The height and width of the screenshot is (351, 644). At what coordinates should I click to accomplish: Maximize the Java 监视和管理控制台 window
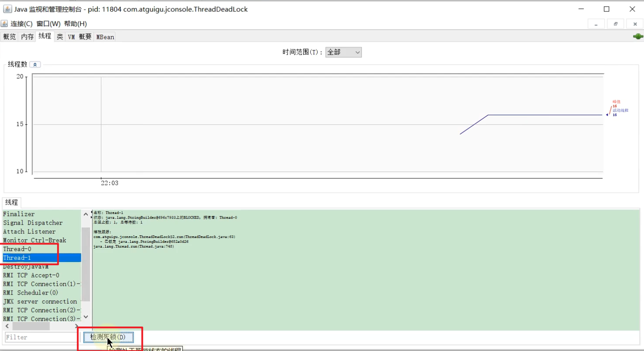click(x=607, y=9)
